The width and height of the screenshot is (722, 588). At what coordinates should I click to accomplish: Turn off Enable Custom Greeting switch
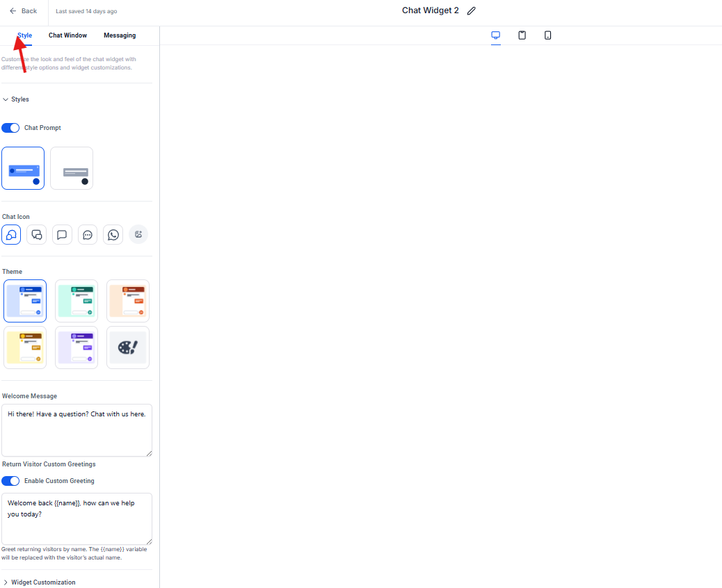10,481
